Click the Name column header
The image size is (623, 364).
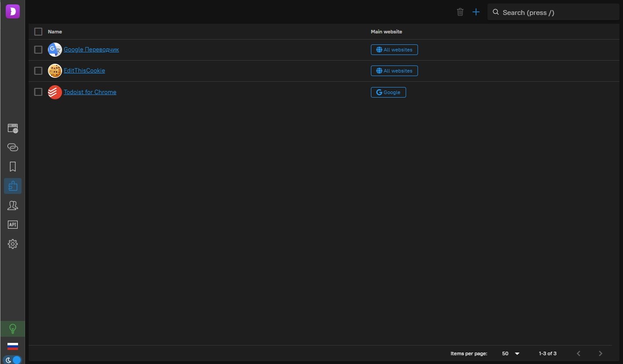(x=55, y=32)
